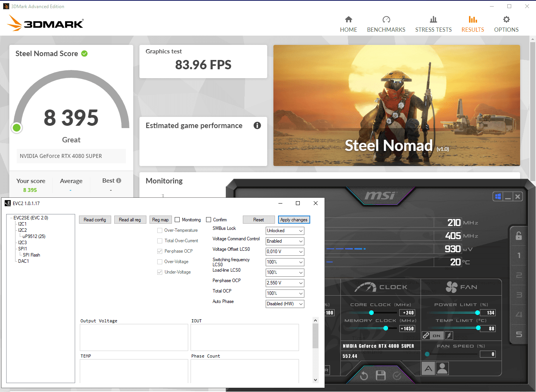Toggle the link power and temp limit icon
Image resolution: width=536 pixels, height=392 pixels.
coord(426,336)
